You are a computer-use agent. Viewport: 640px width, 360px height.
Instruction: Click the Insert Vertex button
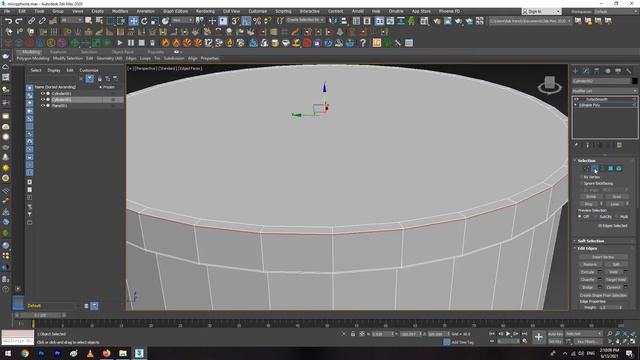(x=603, y=257)
